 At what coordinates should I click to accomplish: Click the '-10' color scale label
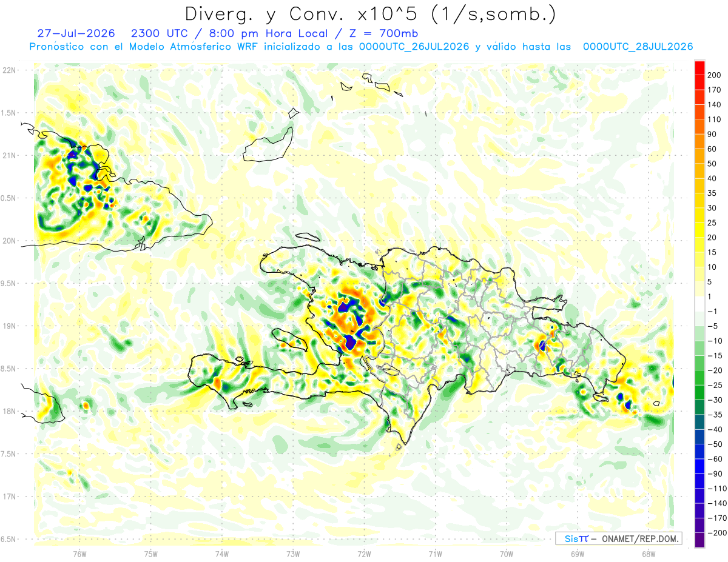coord(716,341)
